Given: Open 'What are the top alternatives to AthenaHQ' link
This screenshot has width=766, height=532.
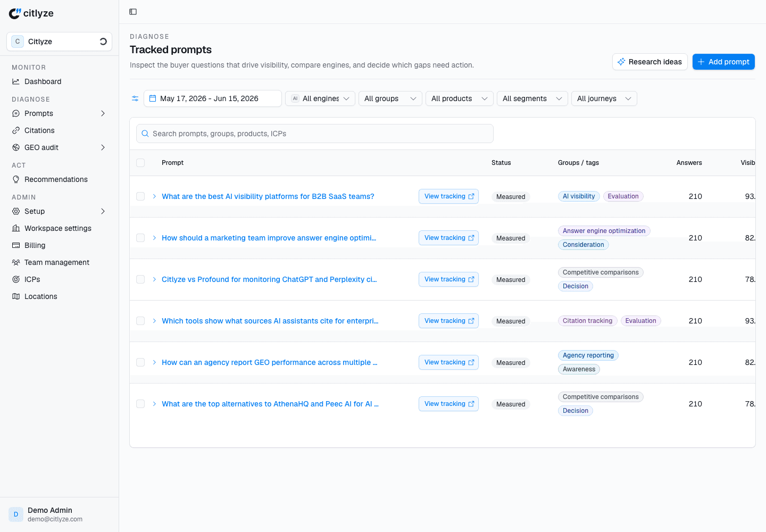Looking at the screenshot, I should (270, 404).
